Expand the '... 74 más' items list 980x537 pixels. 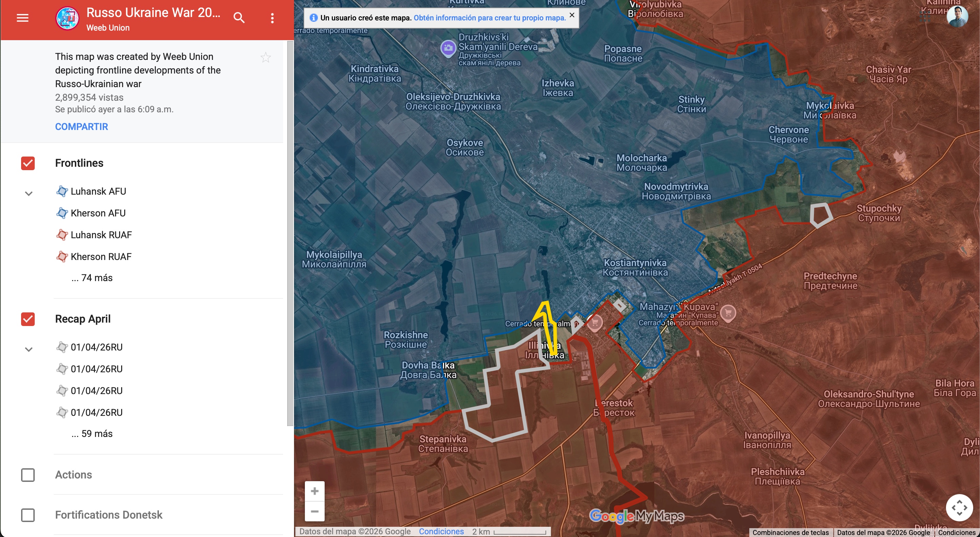pos(92,278)
